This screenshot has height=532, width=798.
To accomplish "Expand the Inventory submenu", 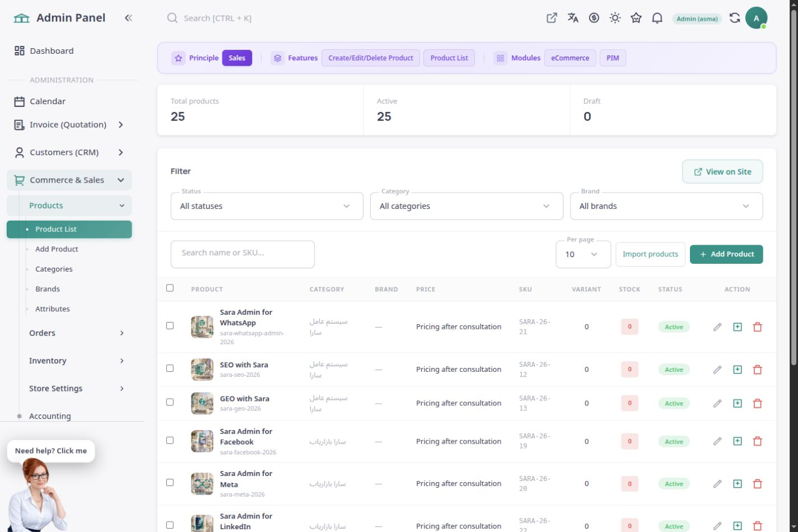I will 75,361.
